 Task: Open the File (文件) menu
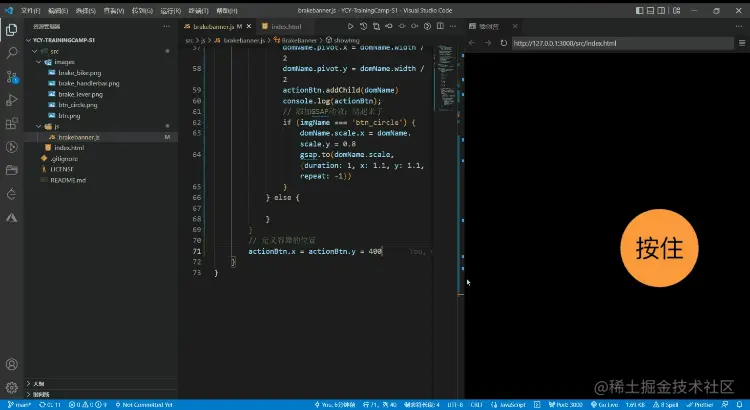tap(31, 11)
